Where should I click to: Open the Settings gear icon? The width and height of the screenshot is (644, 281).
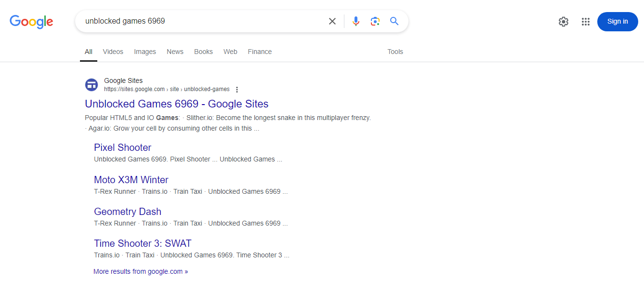[x=564, y=22]
